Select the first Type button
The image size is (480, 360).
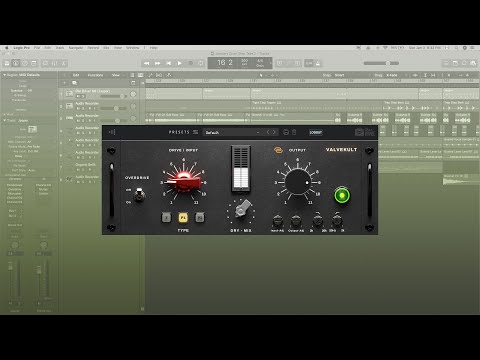point(166,218)
